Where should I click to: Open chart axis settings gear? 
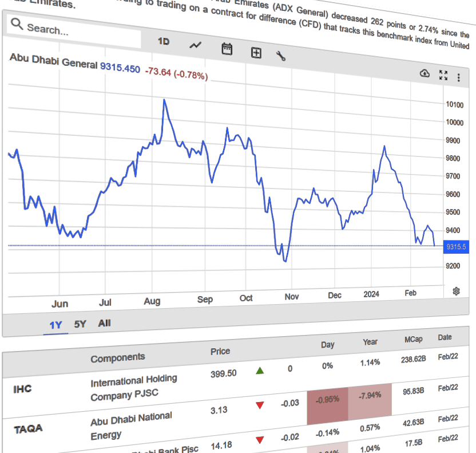point(456,292)
